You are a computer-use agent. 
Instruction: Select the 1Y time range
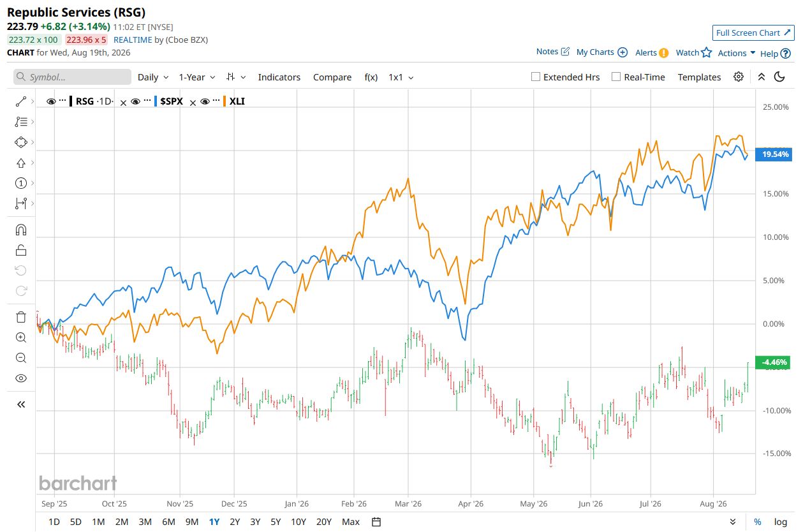click(214, 522)
